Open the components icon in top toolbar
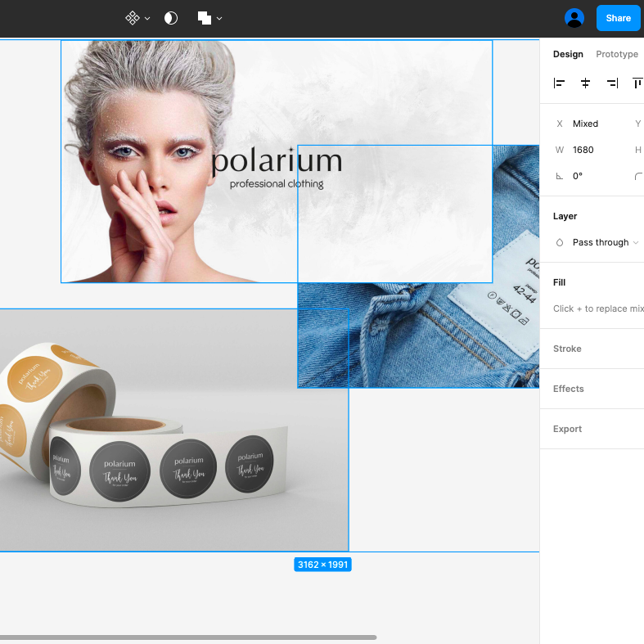This screenshot has height=644, width=644. 133,18
